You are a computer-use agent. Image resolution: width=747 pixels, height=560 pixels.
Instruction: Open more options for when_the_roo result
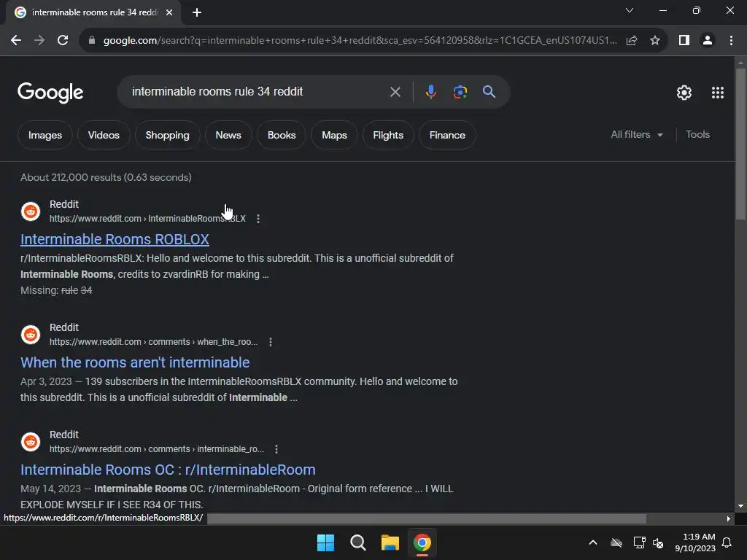click(271, 342)
